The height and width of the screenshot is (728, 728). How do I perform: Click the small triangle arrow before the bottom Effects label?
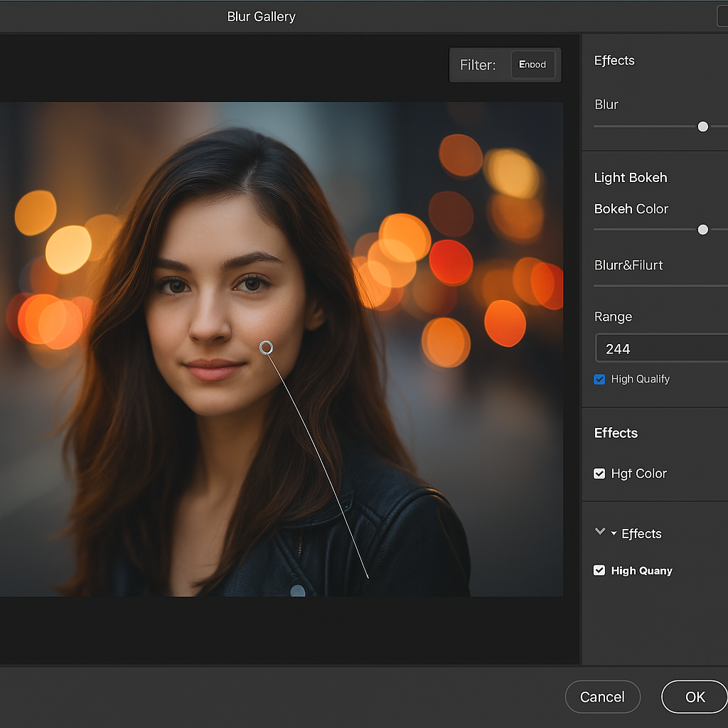click(614, 533)
